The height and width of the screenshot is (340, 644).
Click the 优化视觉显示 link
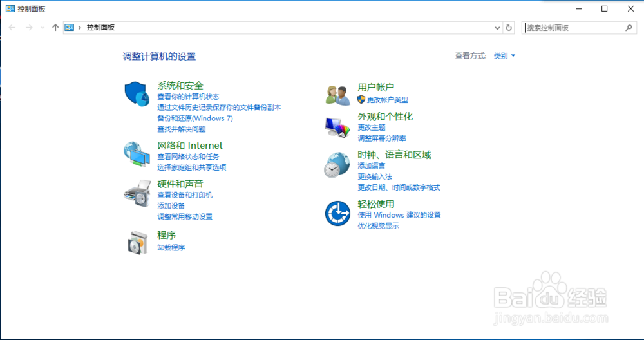pyautogui.click(x=378, y=226)
